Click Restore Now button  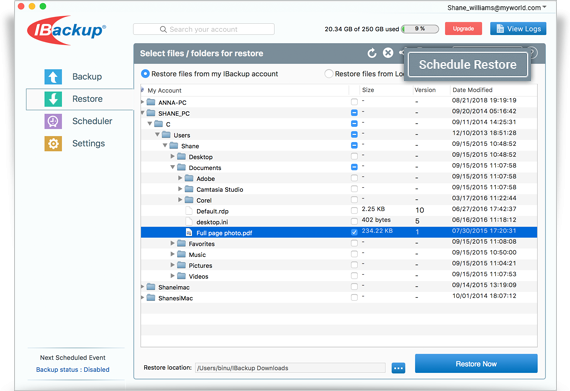click(476, 364)
